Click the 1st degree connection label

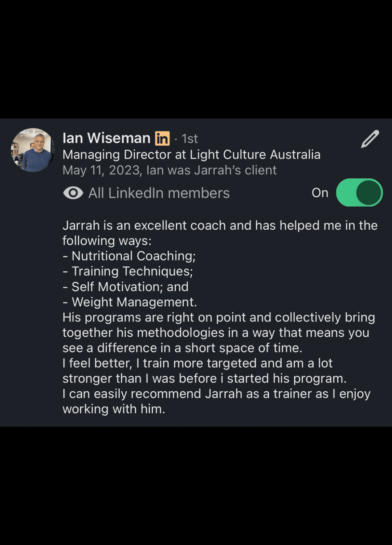189,138
